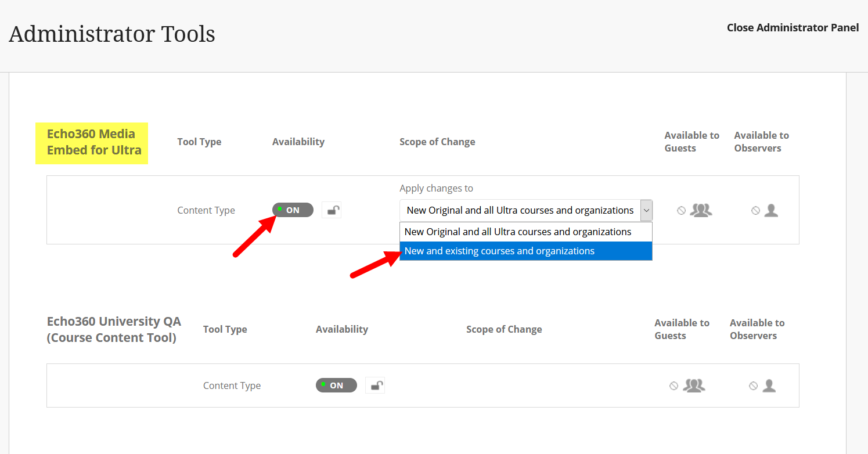The image size is (868, 454).
Task: Click Administrator Tools page title
Action: coord(112,34)
